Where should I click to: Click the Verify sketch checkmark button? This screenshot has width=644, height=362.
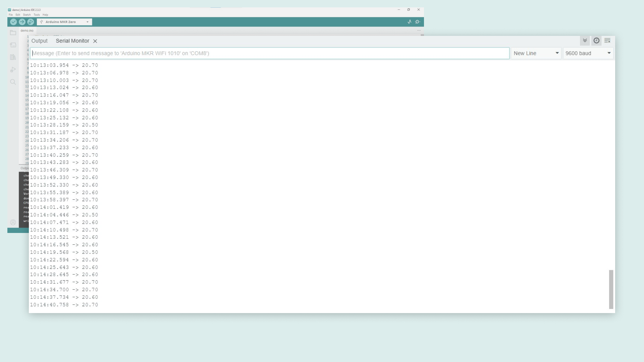click(13, 22)
